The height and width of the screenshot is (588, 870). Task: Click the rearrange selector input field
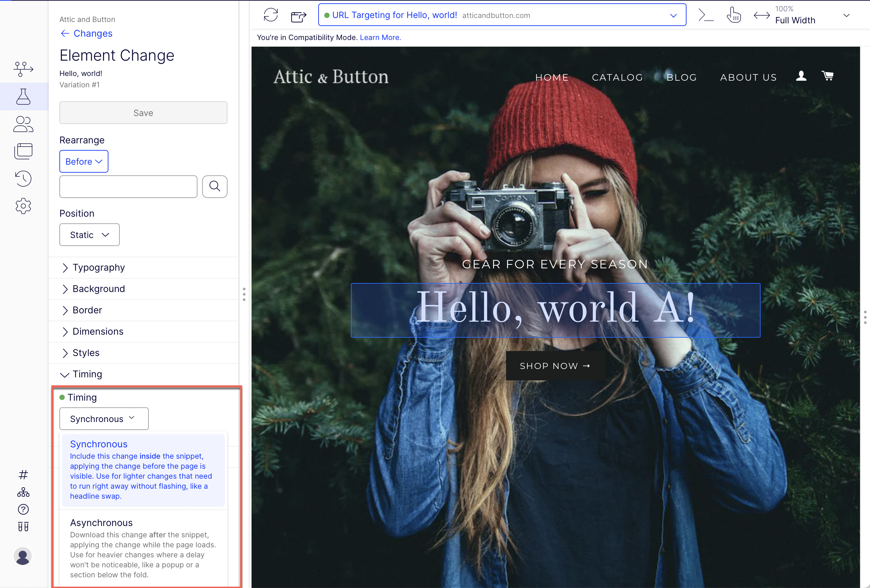click(128, 186)
